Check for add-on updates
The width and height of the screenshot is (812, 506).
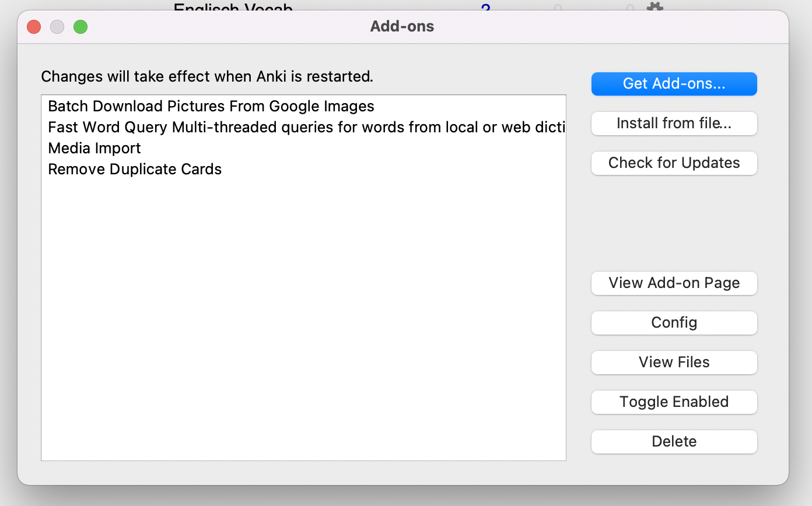point(674,163)
